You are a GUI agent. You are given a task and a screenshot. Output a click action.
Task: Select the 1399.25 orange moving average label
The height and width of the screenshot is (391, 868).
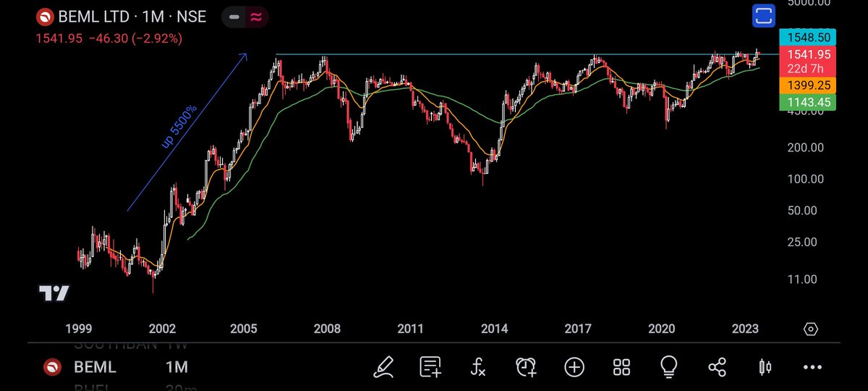(807, 85)
